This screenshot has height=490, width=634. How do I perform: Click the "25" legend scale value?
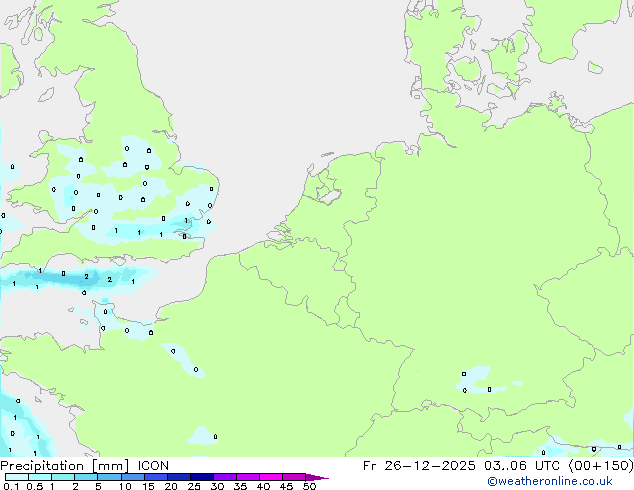tap(194, 486)
